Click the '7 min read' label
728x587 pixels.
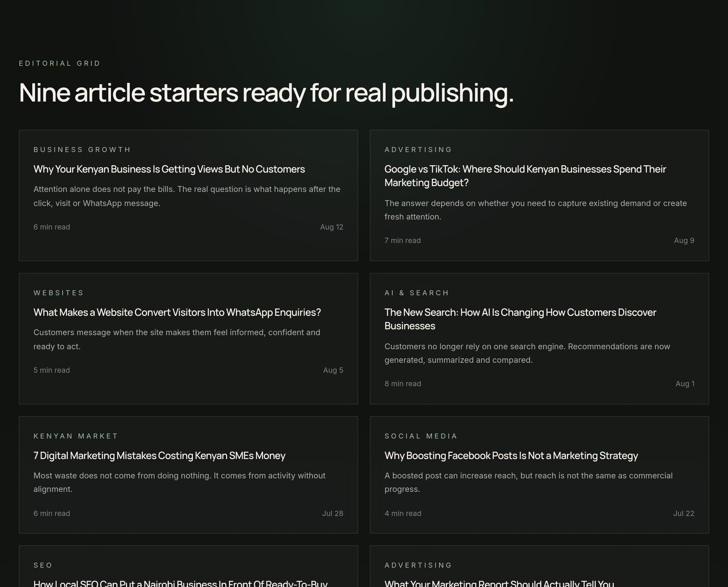coord(403,241)
